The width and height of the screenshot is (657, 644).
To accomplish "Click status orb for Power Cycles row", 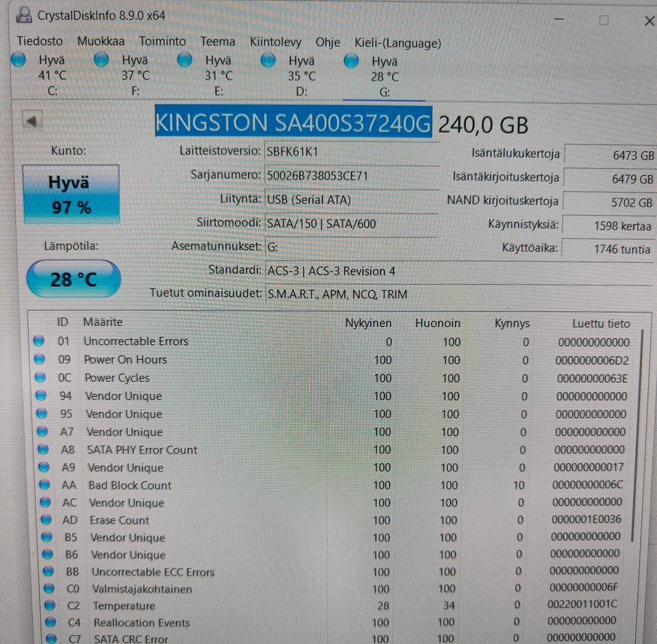I will (40, 377).
